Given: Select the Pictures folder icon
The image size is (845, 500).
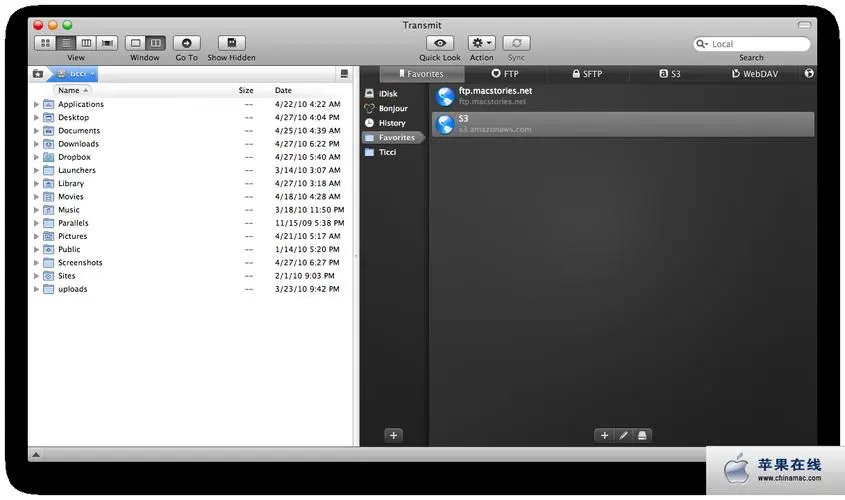Looking at the screenshot, I should pos(49,236).
